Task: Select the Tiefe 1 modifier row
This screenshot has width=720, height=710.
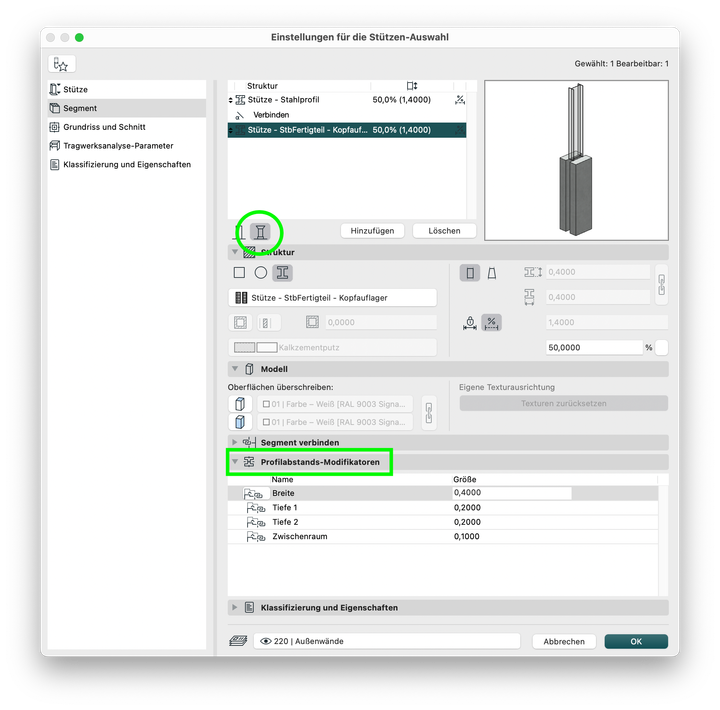Action: [x=443, y=507]
